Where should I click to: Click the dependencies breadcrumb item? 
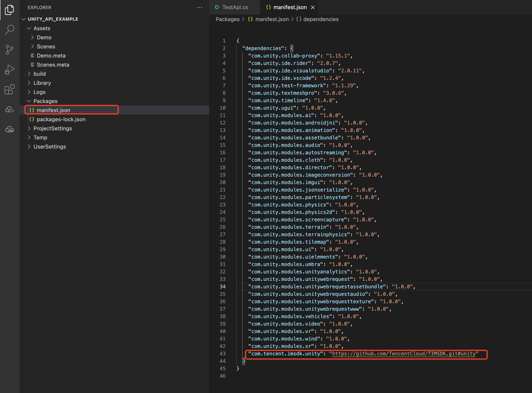pos(320,19)
